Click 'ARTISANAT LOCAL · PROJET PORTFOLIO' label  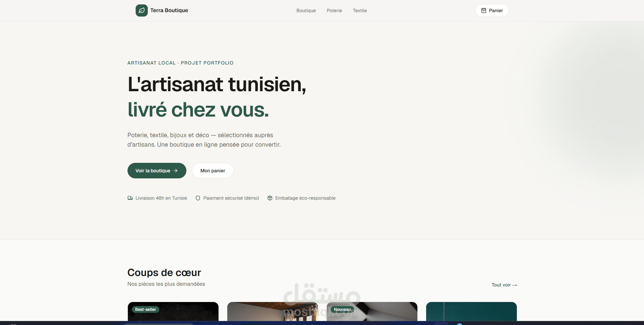pos(180,63)
